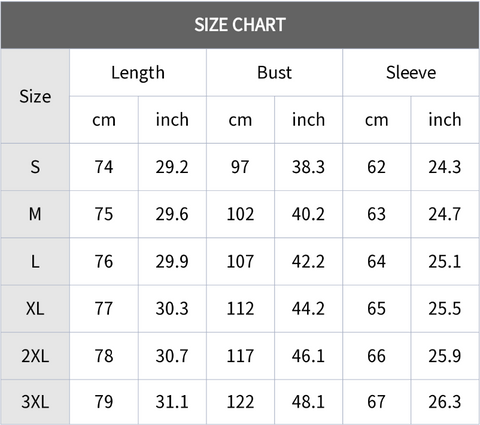
Task: Click the 30.3 inch length cell
Action: pos(172,309)
